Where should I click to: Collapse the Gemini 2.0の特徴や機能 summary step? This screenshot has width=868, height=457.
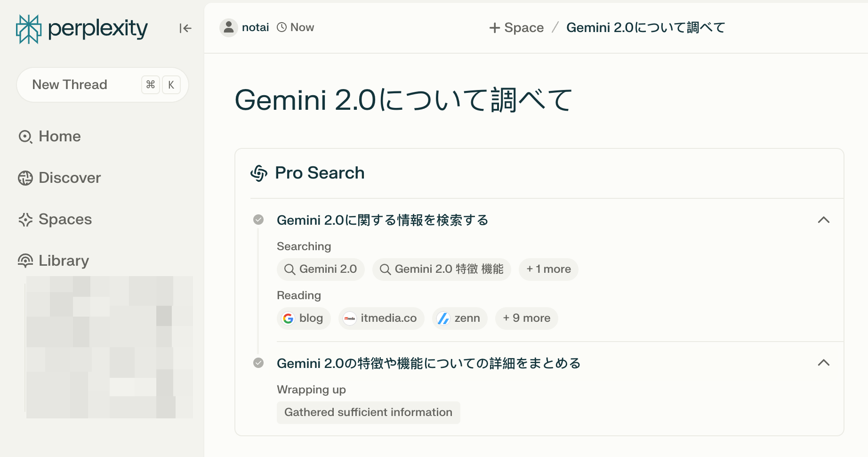[823, 363]
